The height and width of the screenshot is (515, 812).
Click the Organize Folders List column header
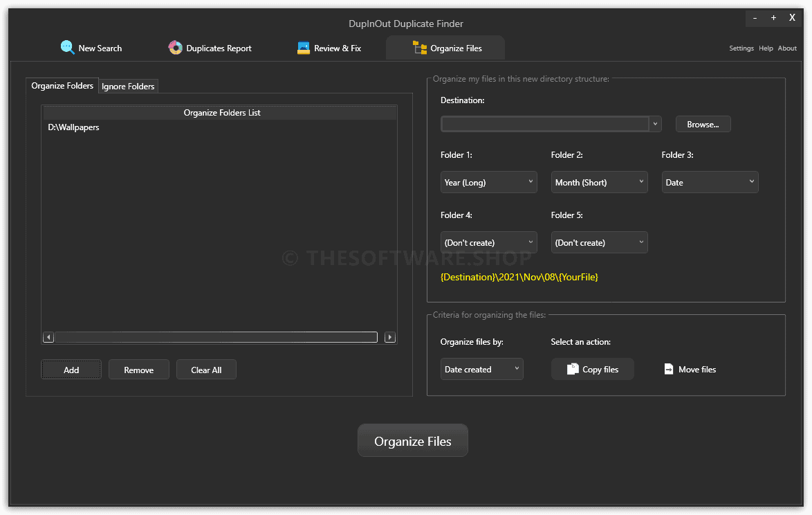(220, 112)
